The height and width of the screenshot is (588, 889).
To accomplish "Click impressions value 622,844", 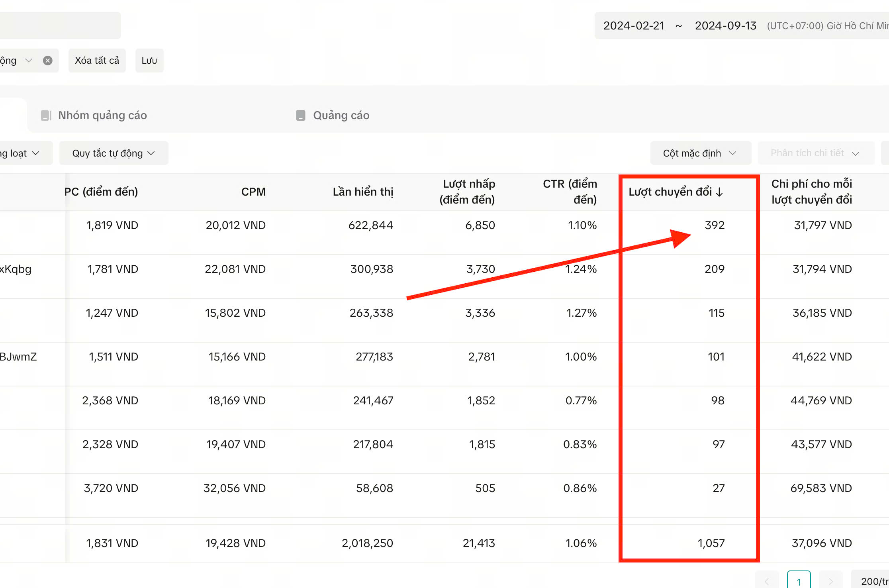I will tap(371, 225).
